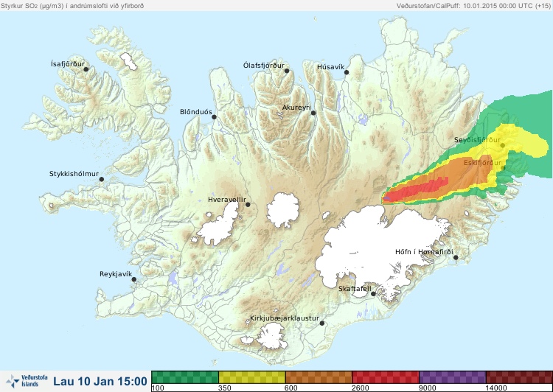The image size is (553, 392).
Task: Click the Ólafsfjörður label text
Action: click(x=264, y=66)
